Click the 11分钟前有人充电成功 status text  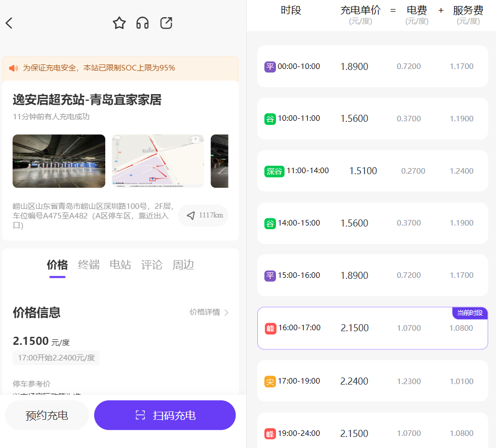51,117
